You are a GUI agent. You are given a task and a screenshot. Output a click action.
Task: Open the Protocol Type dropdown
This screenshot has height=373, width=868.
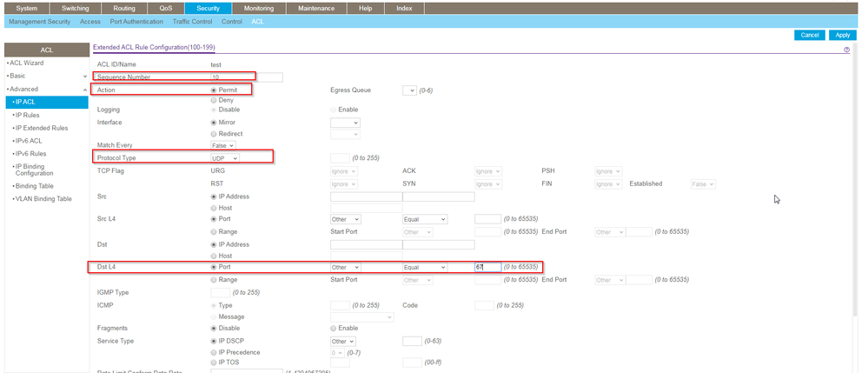(225, 158)
